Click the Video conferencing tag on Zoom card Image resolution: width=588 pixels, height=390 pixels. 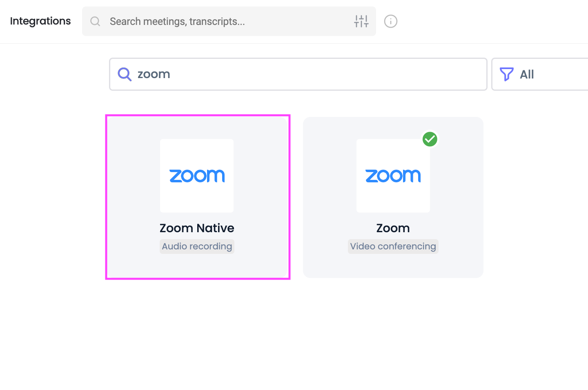[x=393, y=246]
